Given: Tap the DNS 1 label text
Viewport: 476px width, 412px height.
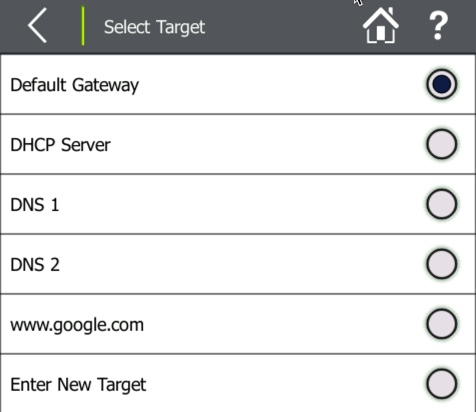Looking at the screenshot, I should point(35,205).
